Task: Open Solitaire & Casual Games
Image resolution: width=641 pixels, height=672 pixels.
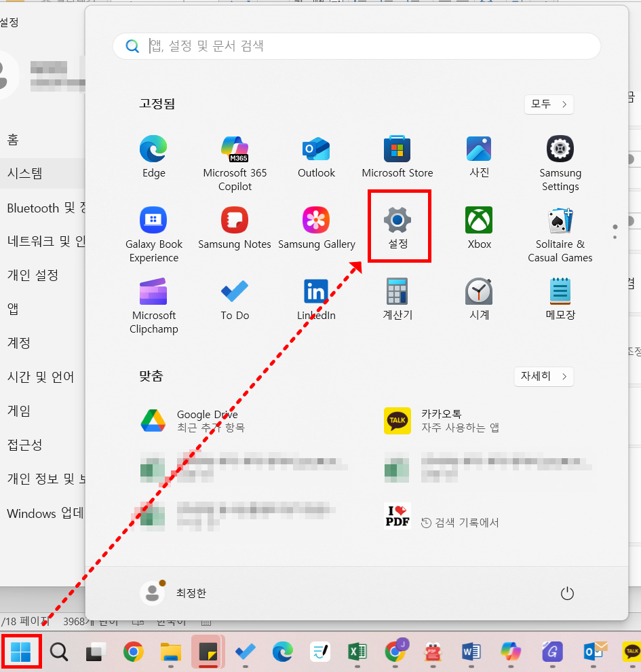Action: [560, 234]
